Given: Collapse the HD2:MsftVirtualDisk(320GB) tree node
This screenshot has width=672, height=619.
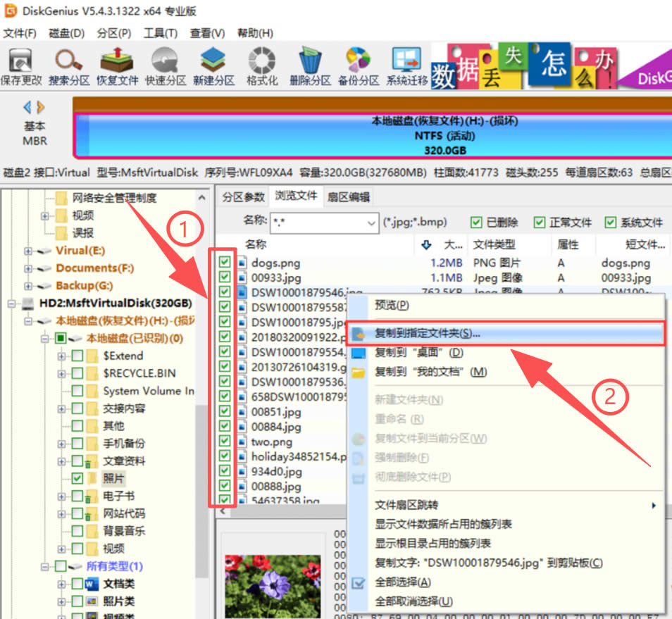Looking at the screenshot, I should click(12, 304).
